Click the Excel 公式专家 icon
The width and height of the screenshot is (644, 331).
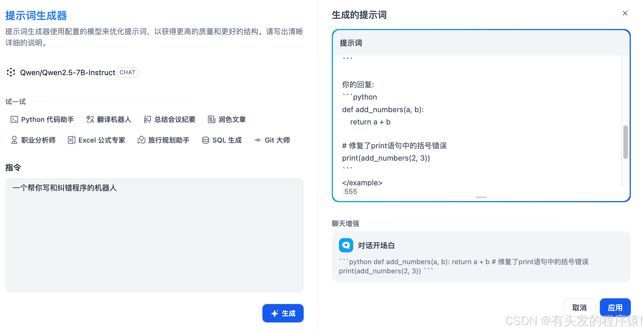71,140
